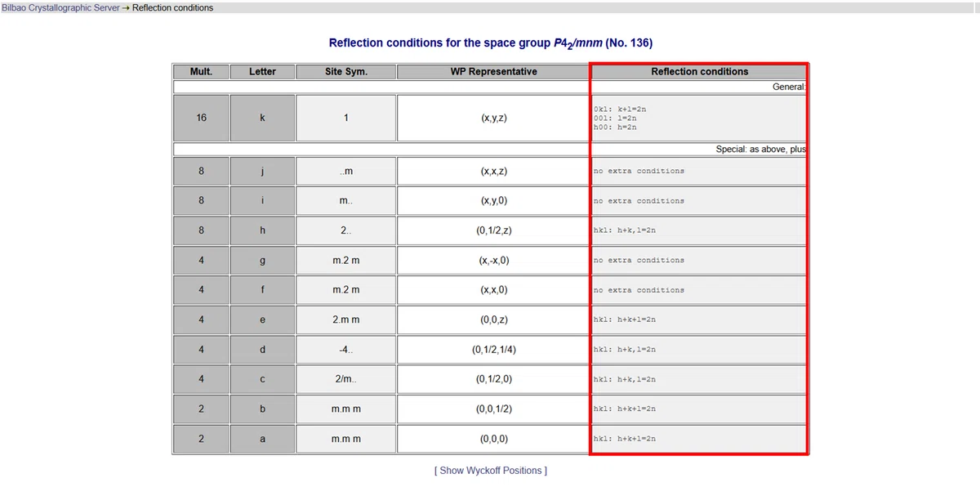This screenshot has height=496, width=980.
Task: Click Wyckoff letter g
Action: [262, 261]
